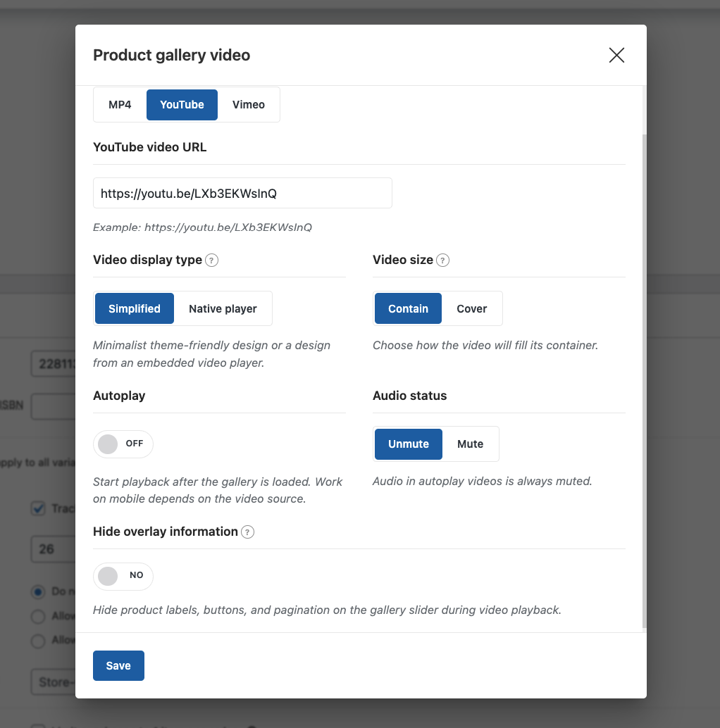The width and height of the screenshot is (720, 728).
Task: Click the dialog's vertical scrollbar
Action: tap(645, 381)
